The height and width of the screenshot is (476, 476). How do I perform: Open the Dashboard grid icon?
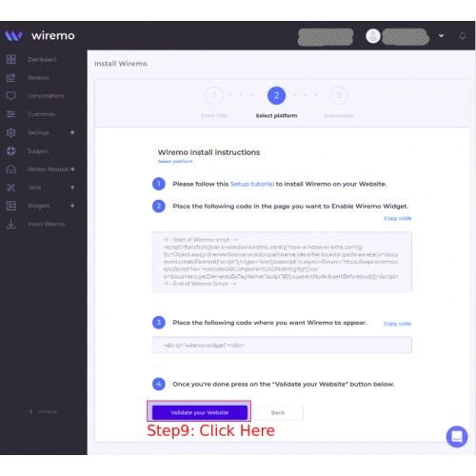pyautogui.click(x=10, y=59)
